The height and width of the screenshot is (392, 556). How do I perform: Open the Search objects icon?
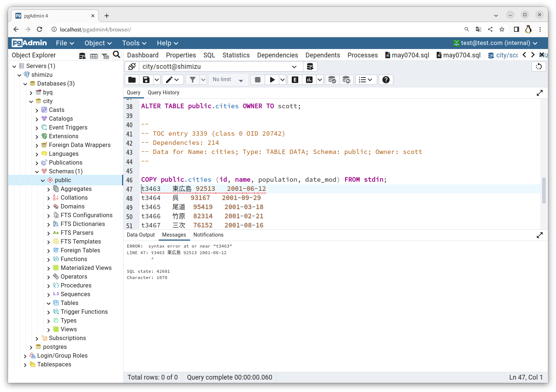coord(117,54)
